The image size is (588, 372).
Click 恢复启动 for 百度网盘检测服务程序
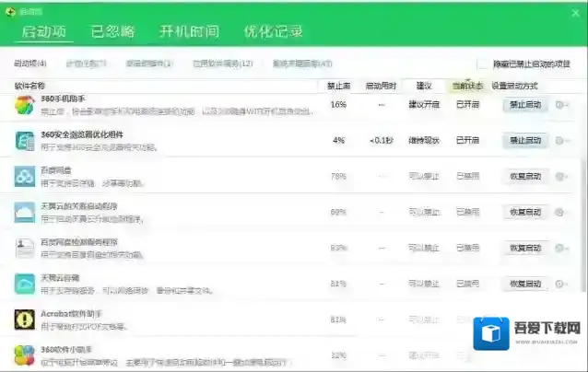525,248
